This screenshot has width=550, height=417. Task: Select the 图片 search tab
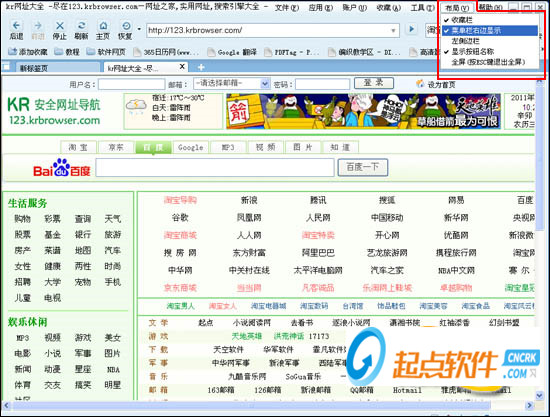[303, 147]
